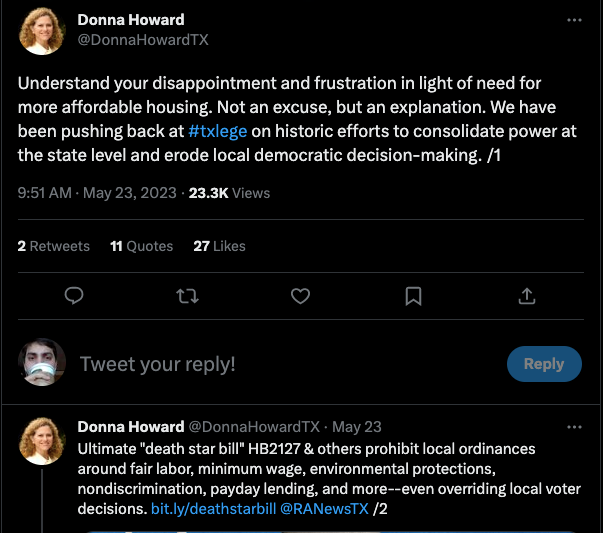The width and height of the screenshot is (603, 533).
Task: Open the share tweet icon
Action: 527,296
